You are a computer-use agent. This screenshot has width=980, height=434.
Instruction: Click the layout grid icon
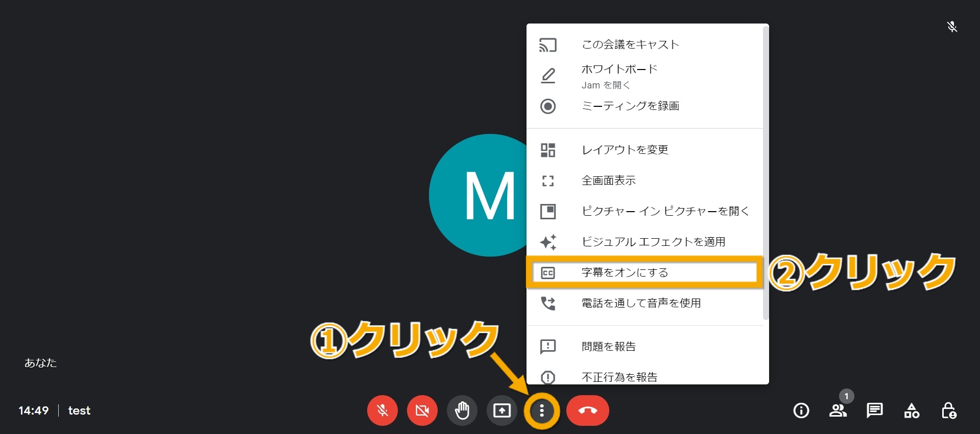[x=548, y=150]
